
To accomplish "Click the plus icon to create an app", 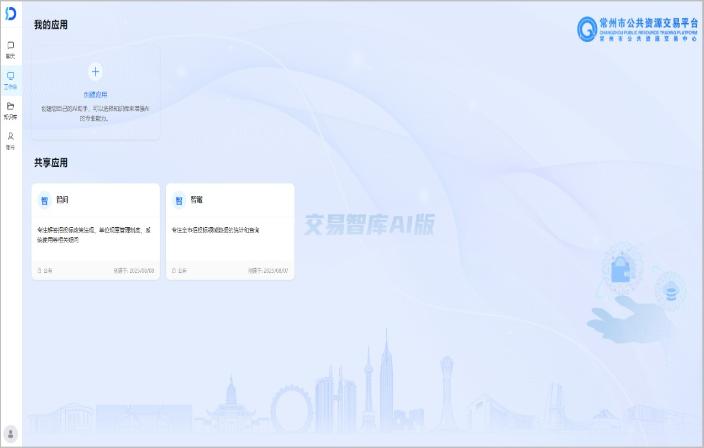I will click(x=96, y=71).
